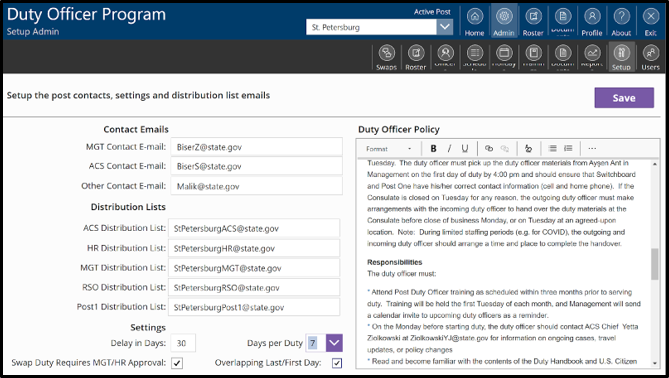This screenshot has width=669, height=378.
Task: Edit the Other Contact E-mail field
Action: (256, 186)
